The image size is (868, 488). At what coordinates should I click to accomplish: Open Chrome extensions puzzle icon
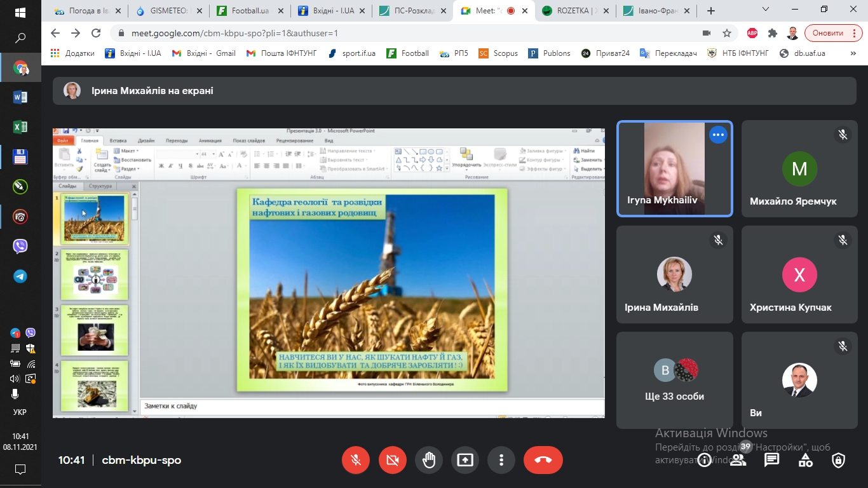[x=773, y=33]
